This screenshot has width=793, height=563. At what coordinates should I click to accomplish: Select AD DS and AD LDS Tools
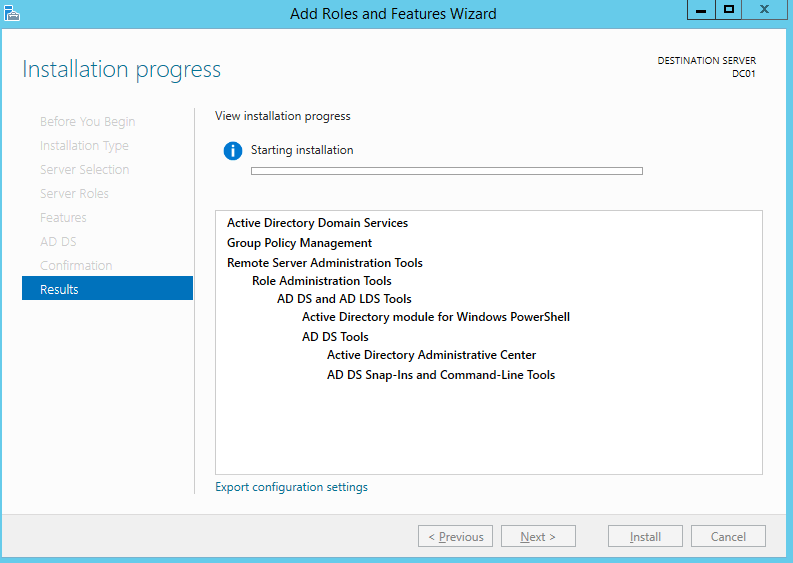click(344, 299)
